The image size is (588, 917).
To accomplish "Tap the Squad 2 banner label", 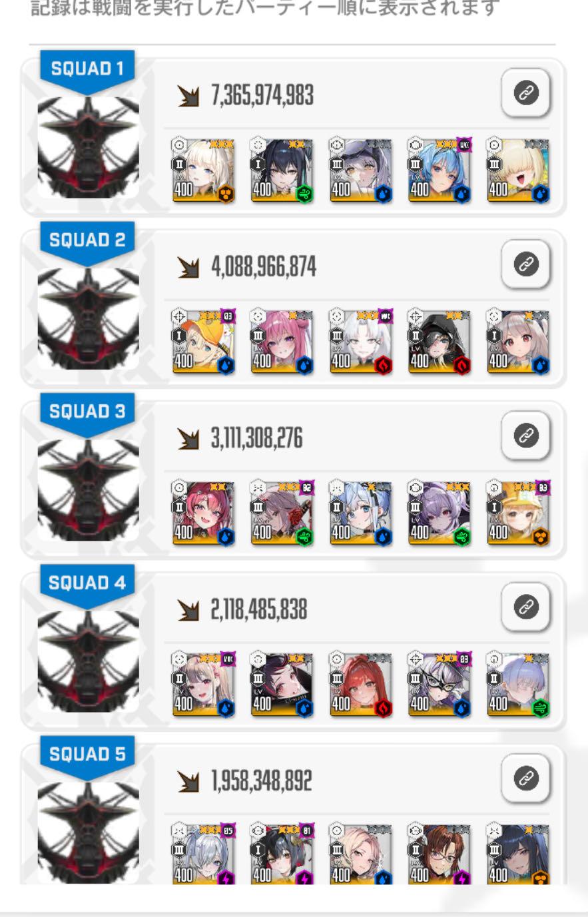I will pos(87,240).
